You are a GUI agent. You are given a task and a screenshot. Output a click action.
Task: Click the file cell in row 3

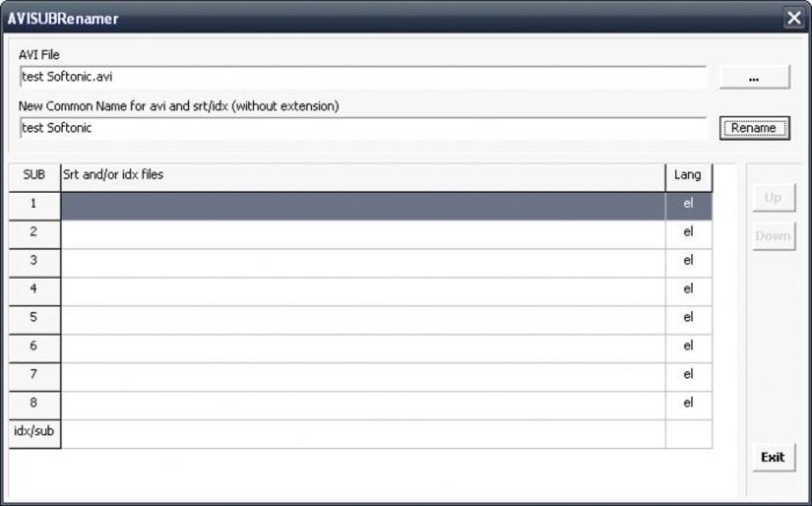click(363, 261)
